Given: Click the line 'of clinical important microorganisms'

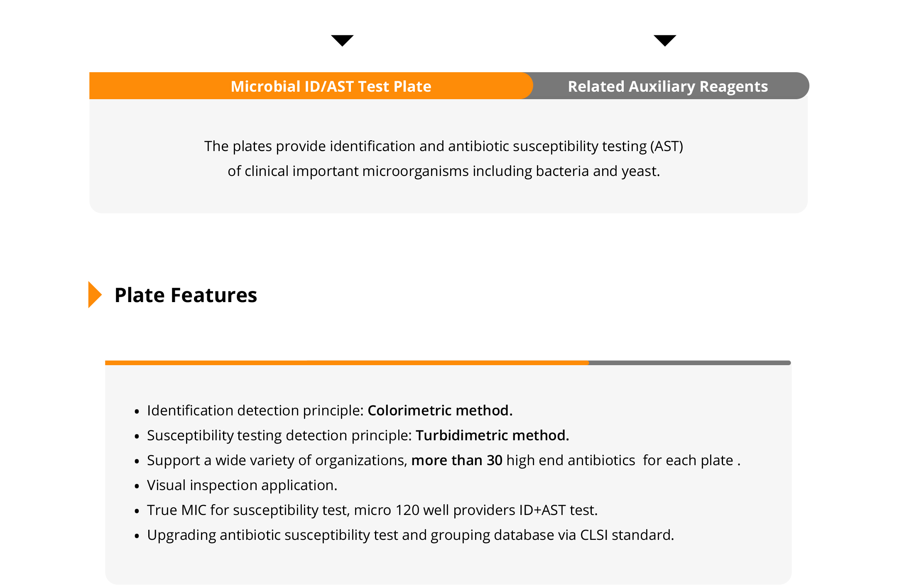Looking at the screenshot, I should click(444, 171).
